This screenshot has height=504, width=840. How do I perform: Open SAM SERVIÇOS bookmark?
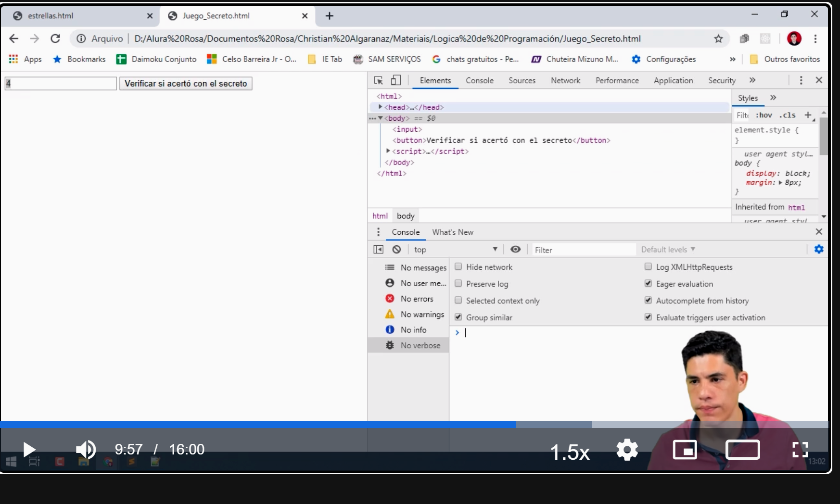pos(387,59)
